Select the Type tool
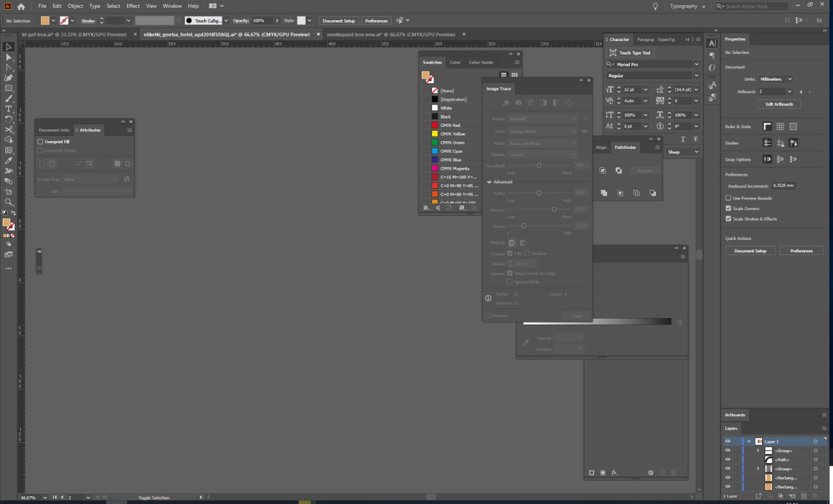Screen dimensions: 833x504 point(9,109)
